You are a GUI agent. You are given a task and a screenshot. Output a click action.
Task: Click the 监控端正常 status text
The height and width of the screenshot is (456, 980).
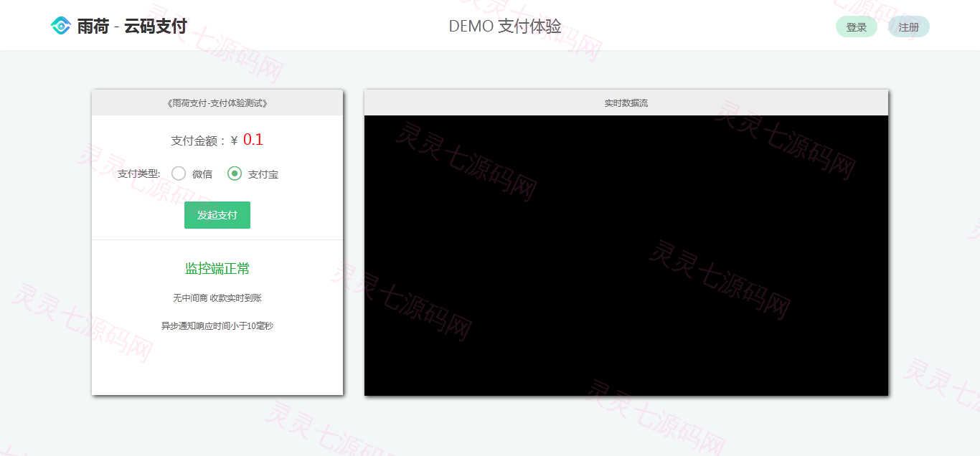click(x=217, y=269)
